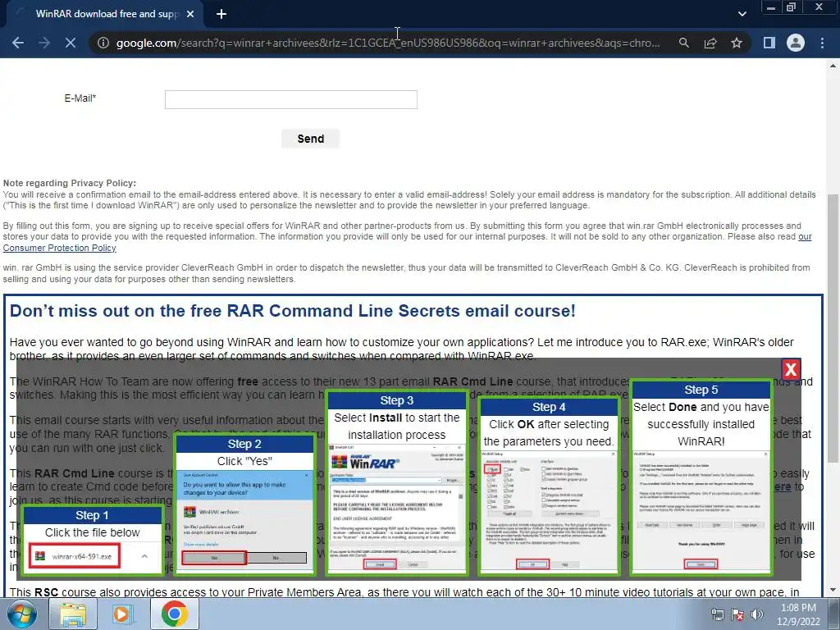Click the Step 5 Done thumbnail
The height and width of the screenshot is (630, 840).
click(701, 478)
